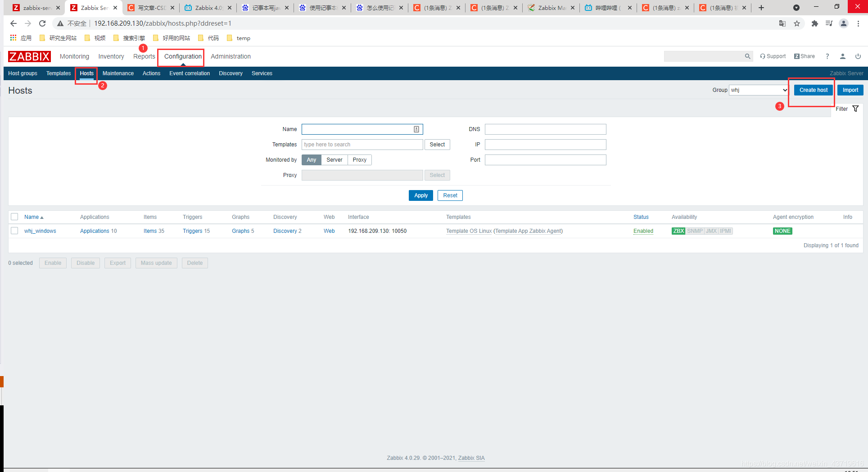This screenshot has height=472, width=868.
Task: Click the browser back arrow
Action: (x=14, y=23)
